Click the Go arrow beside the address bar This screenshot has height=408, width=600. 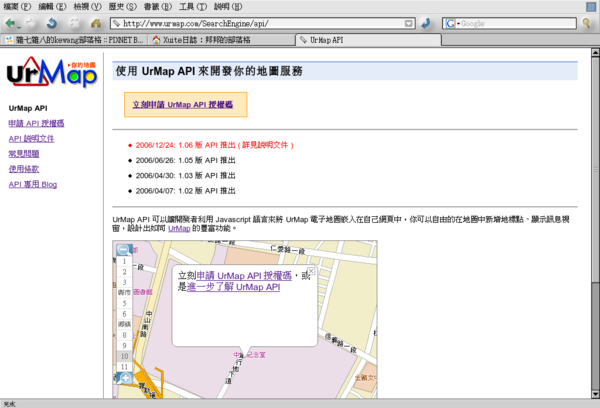pyautogui.click(x=426, y=24)
